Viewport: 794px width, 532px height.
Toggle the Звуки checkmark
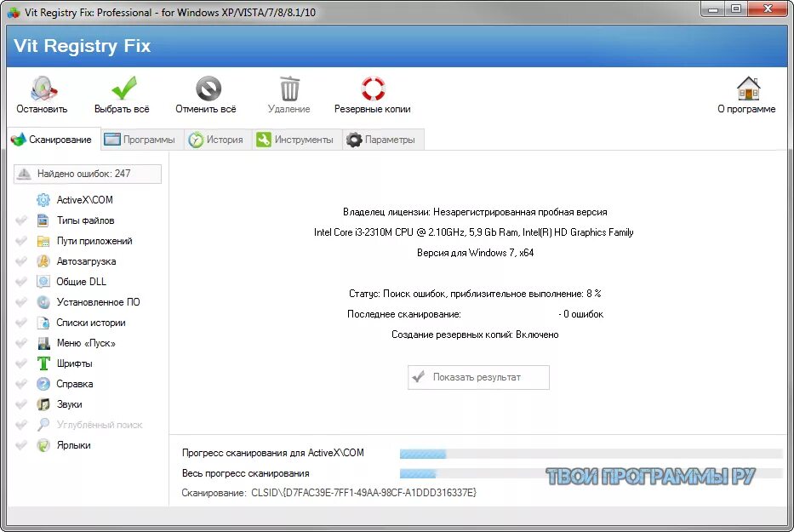click(21, 404)
